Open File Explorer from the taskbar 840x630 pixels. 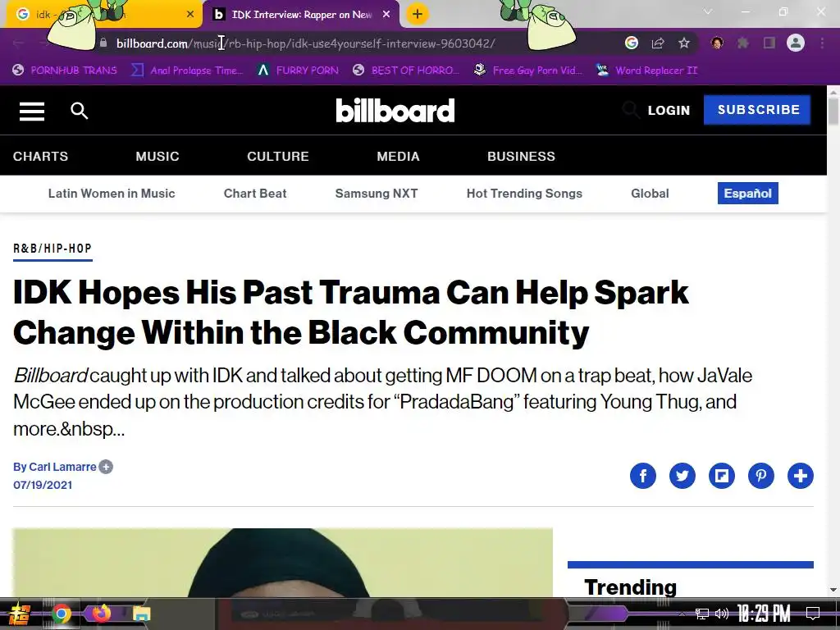point(141,614)
